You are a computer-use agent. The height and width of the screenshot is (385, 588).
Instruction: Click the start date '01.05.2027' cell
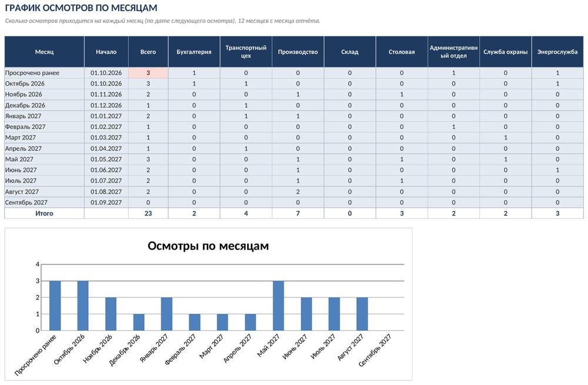tap(106, 160)
